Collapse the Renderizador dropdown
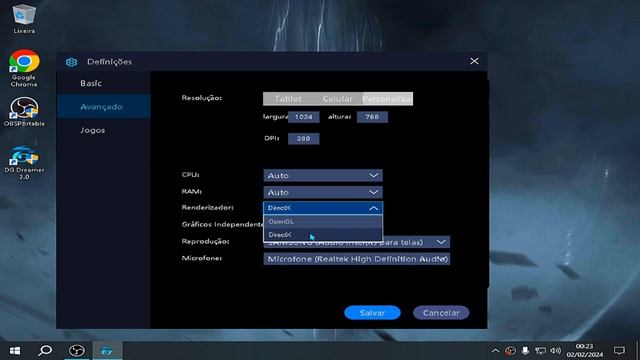Image resolution: width=640 pixels, height=360 pixels. tap(323, 208)
